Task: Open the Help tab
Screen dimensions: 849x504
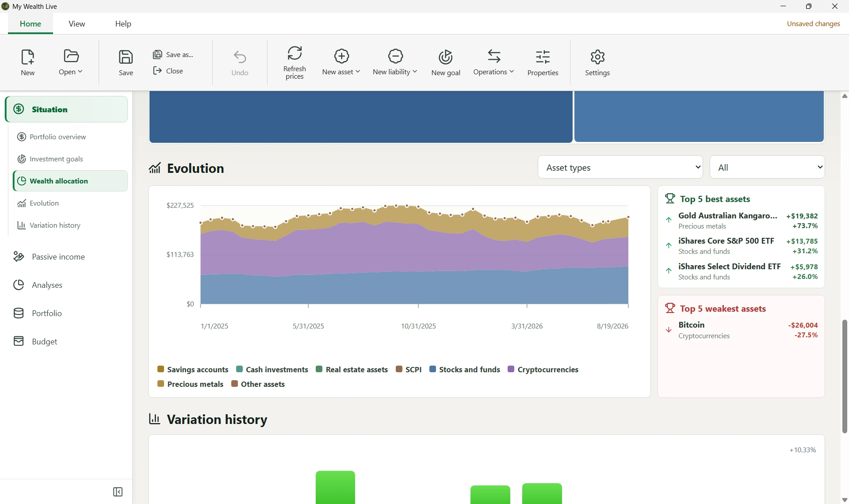Action: [x=123, y=24]
